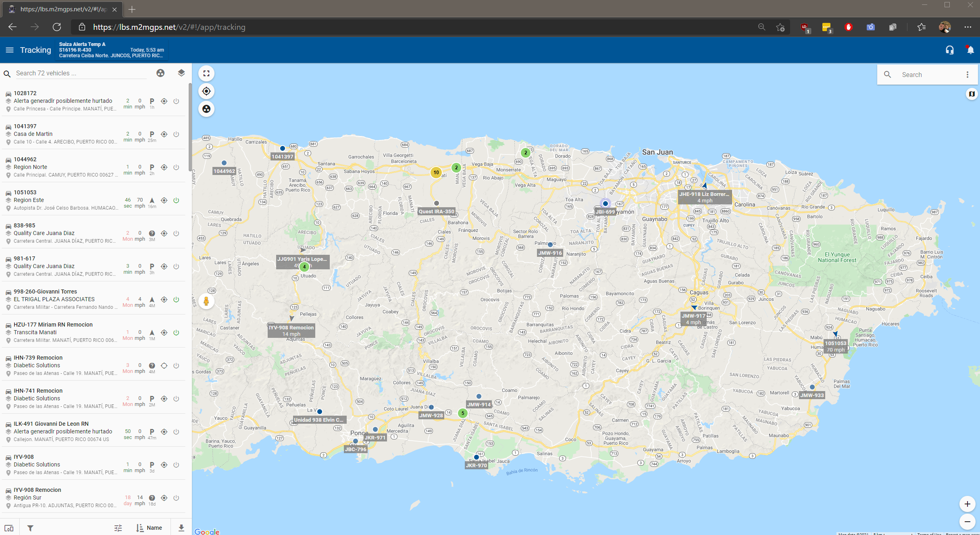Open the headset support icon in the header
This screenshot has height=535, width=980.
pyautogui.click(x=950, y=50)
